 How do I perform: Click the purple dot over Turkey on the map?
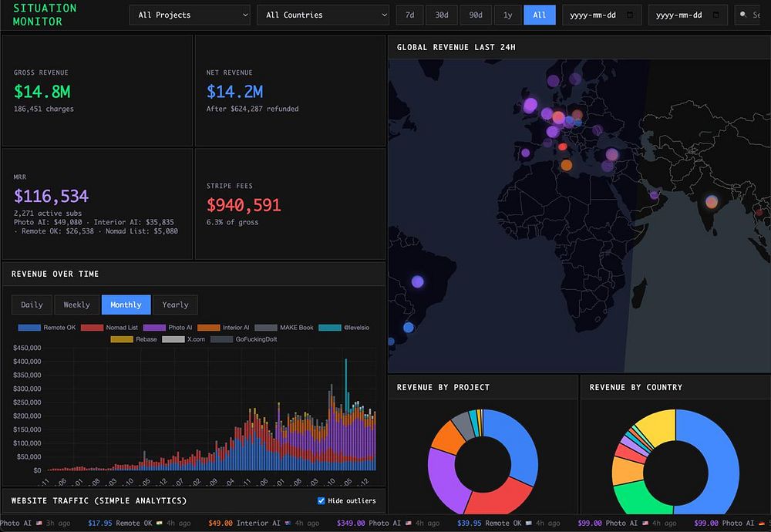(x=611, y=154)
